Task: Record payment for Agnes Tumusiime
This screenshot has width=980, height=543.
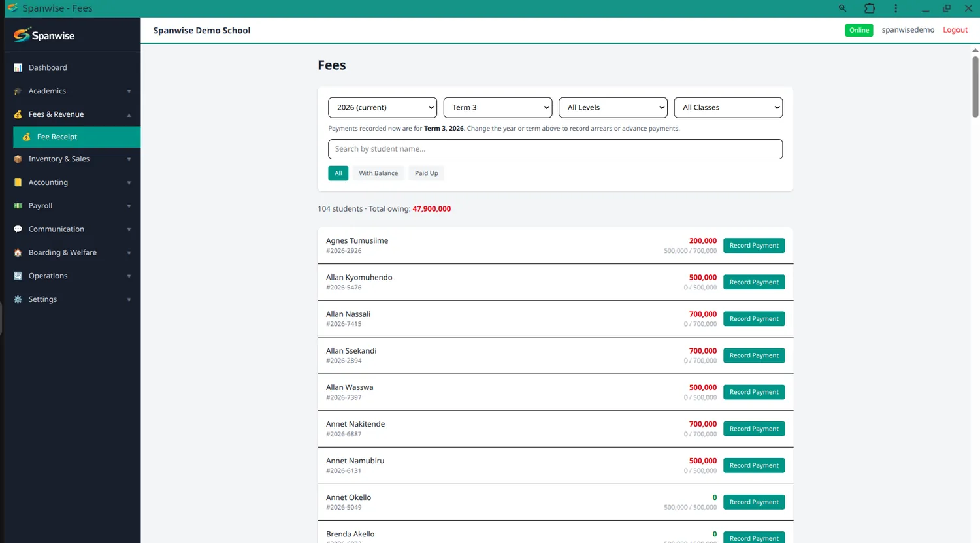Action: point(754,246)
